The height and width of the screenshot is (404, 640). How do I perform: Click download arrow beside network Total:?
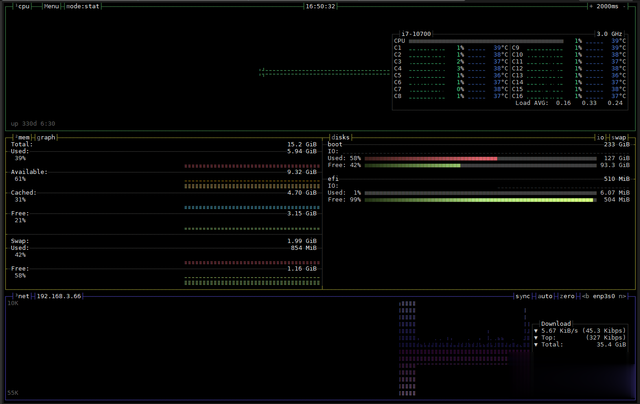click(536, 345)
